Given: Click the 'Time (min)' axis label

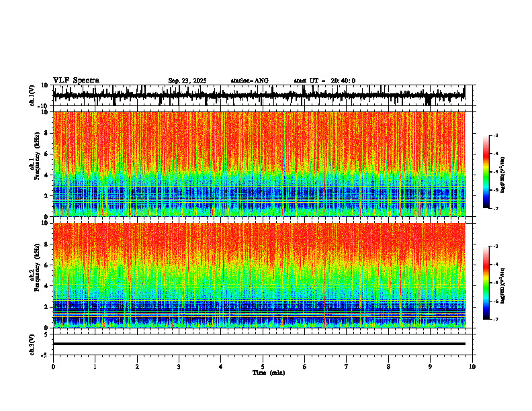Looking at the screenshot, I should point(269,373).
